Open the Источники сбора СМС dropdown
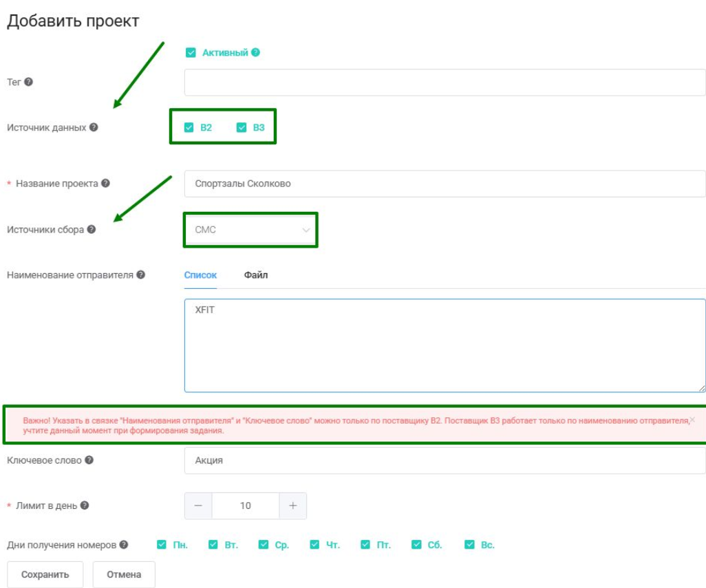Screen dimensions: 706x588 (x=250, y=230)
